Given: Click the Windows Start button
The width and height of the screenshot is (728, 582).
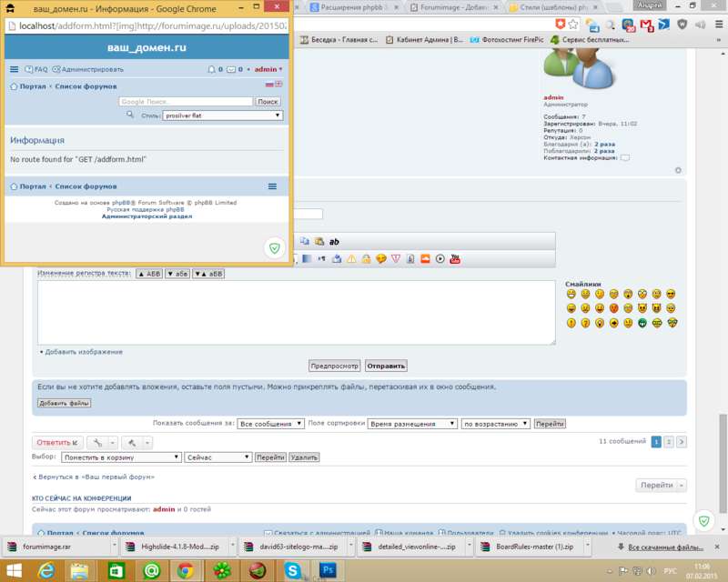Looking at the screenshot, I should coord(14,570).
